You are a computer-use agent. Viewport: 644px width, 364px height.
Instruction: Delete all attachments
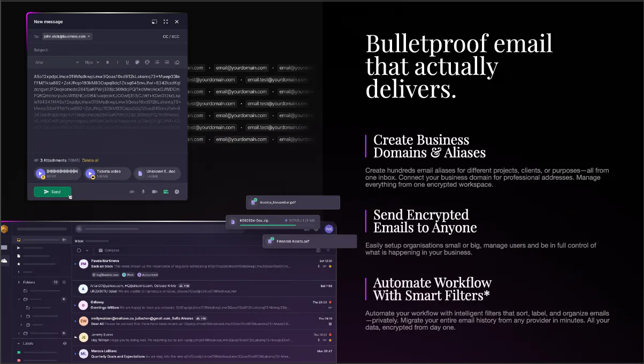point(90,160)
